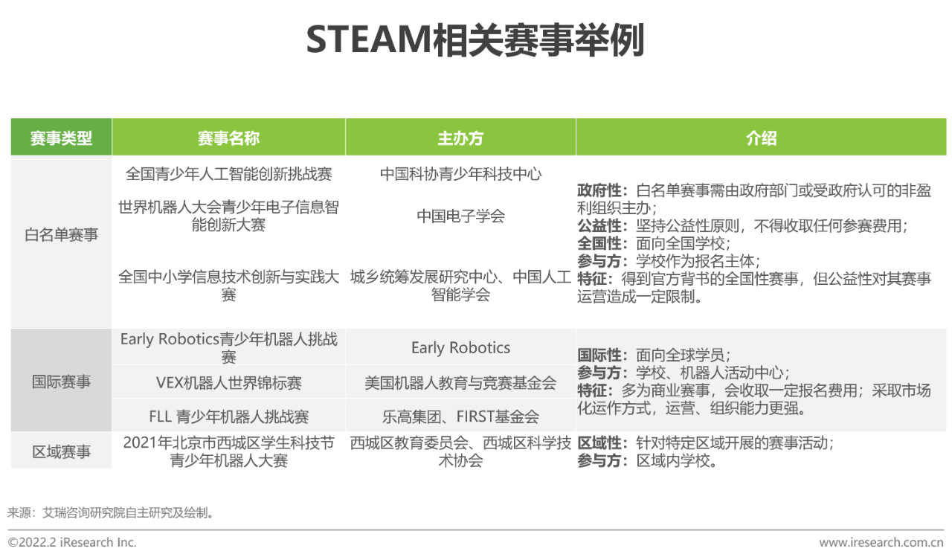952x560 pixels.
Task: Click the 国际赛事 category cell
Action: click(61, 382)
